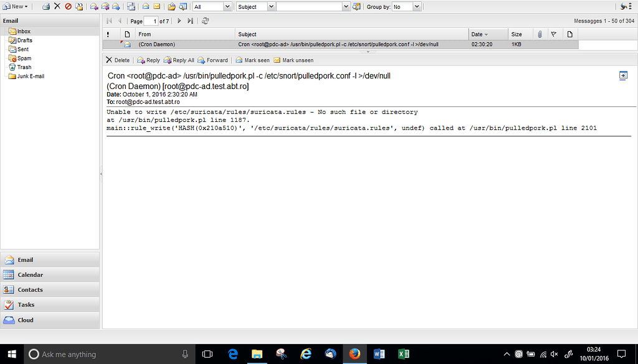Click the search text input box
Viewport: 638px width, 364px height.
coord(310,6)
